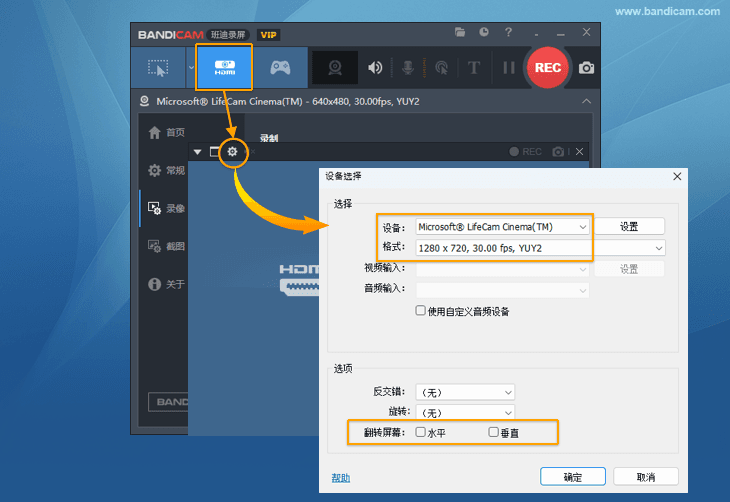
Task: Open the rotate (旋转) dropdown
Action: 465,413
